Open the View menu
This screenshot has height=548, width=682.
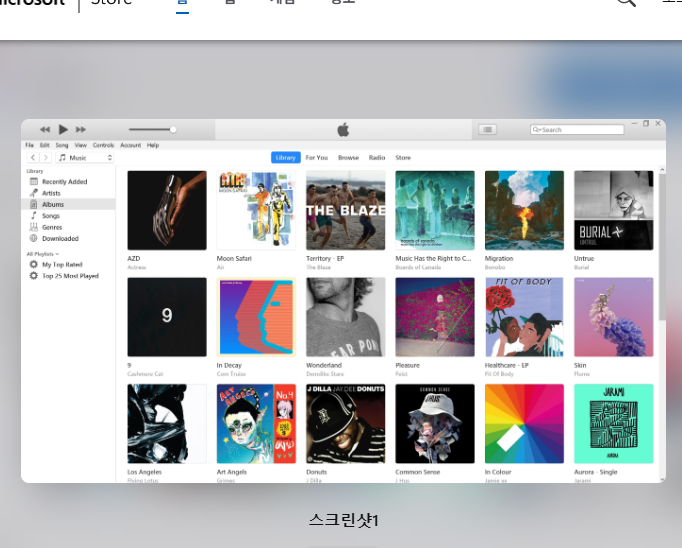[x=80, y=145]
